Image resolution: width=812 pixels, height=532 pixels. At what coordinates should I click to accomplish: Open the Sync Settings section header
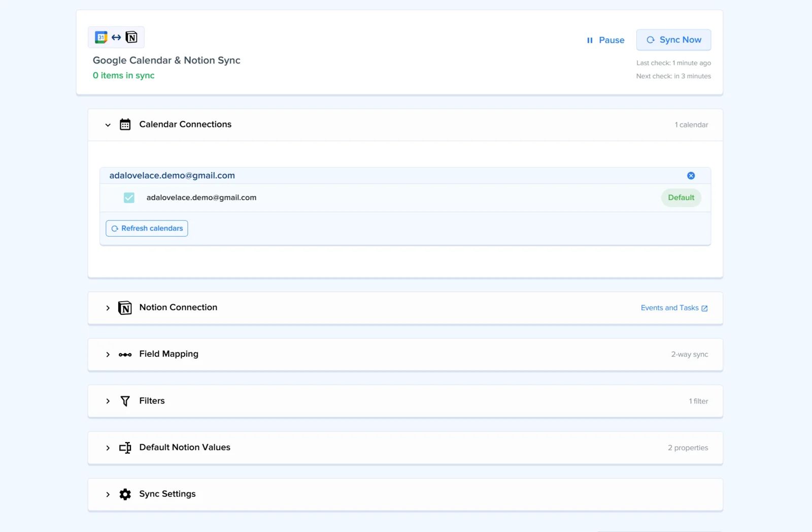(405, 494)
